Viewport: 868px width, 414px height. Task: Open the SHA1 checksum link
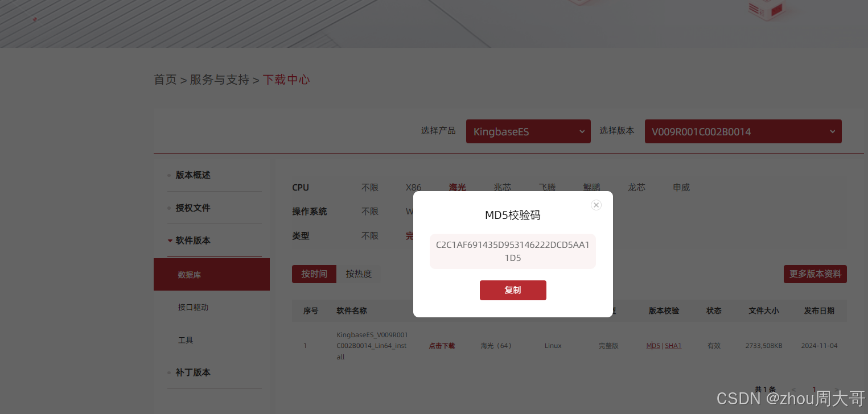[x=673, y=346]
